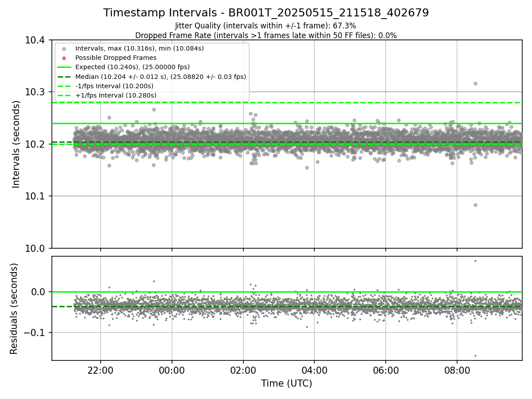Click the 10.3 y-axis tick label
This screenshot has height=399, width=532.
click(35, 92)
